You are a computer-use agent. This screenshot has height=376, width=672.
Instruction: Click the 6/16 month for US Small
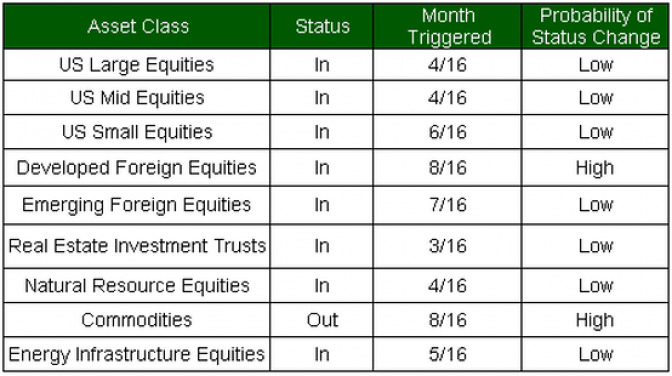[447, 132]
